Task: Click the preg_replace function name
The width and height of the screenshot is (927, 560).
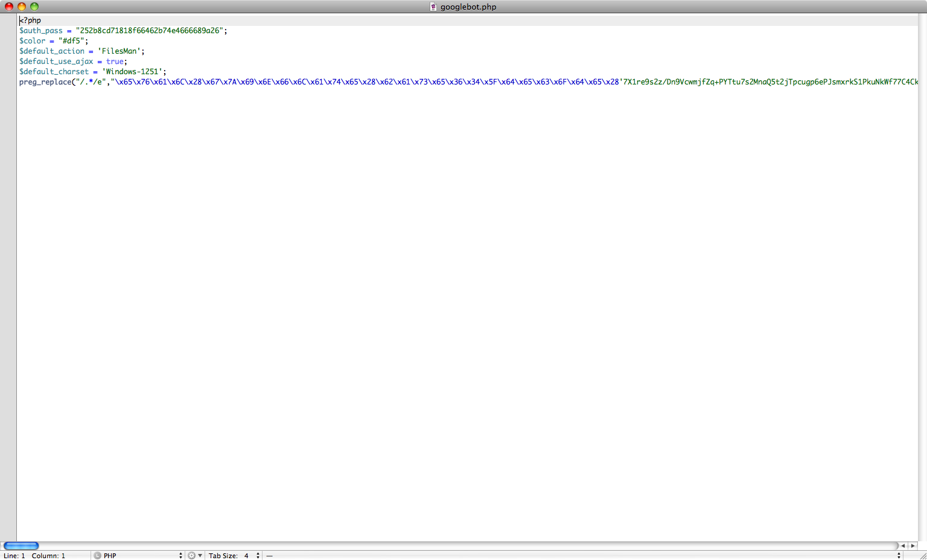Action: [x=45, y=82]
